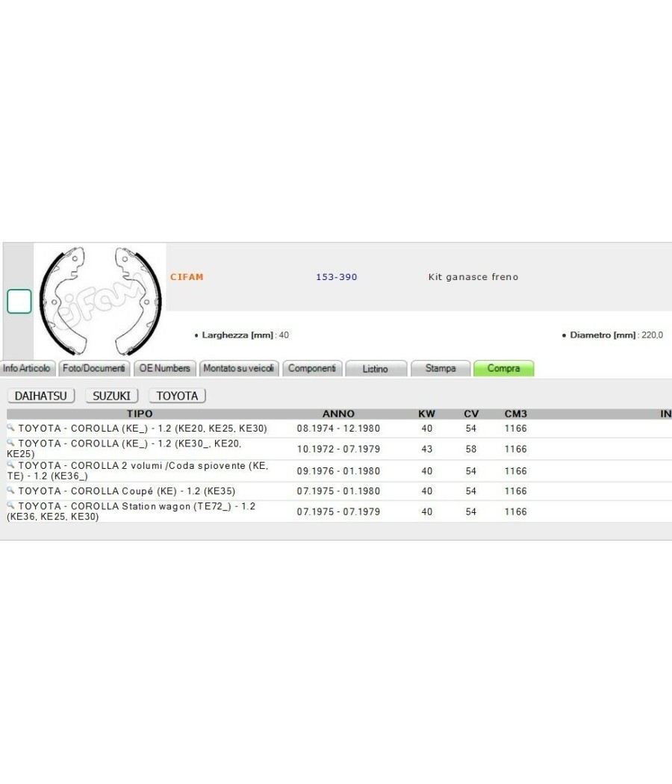The height and width of the screenshot is (784, 672).
Task: Click the date range 07.1975 - 01.1980
Action: click(x=338, y=491)
